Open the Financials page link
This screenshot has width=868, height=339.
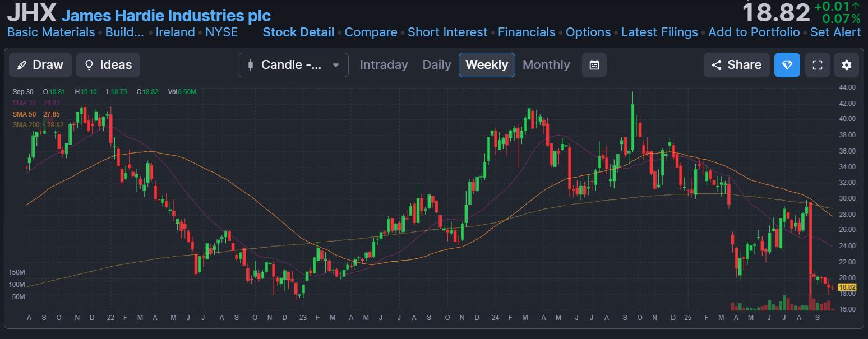click(x=526, y=32)
